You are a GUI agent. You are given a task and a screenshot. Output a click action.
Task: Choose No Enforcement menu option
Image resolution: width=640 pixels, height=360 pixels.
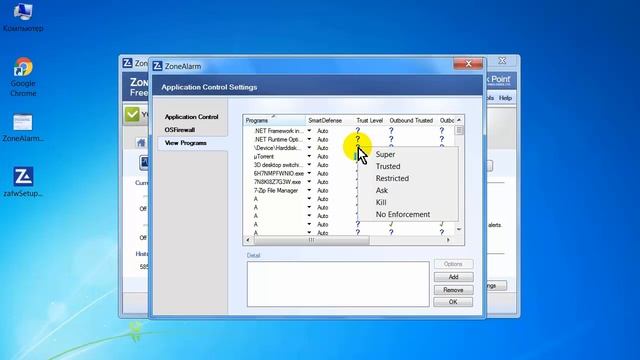[x=408, y=214]
